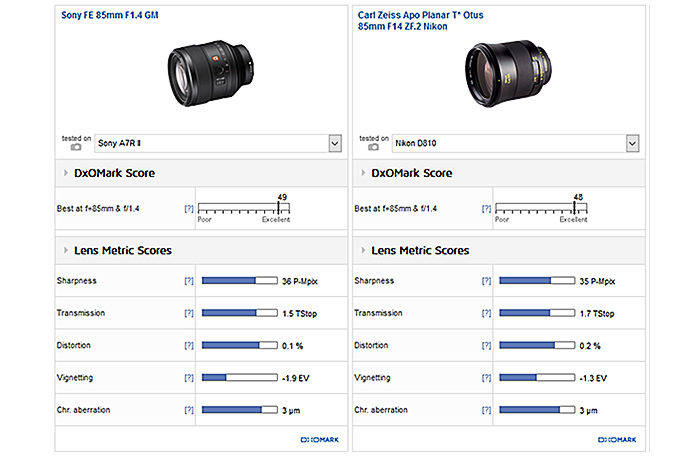Click the Sony Sharpness bar at 36 P-Mpix
Screen dimensions: 700x457
pyautogui.click(x=240, y=281)
